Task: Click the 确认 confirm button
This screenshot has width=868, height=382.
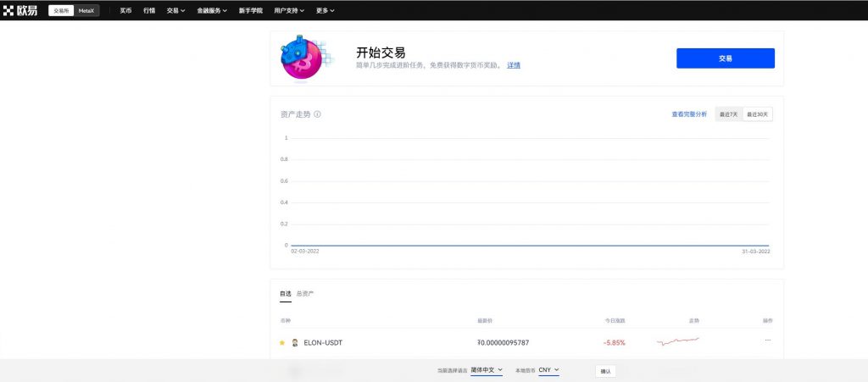Action: click(x=605, y=372)
